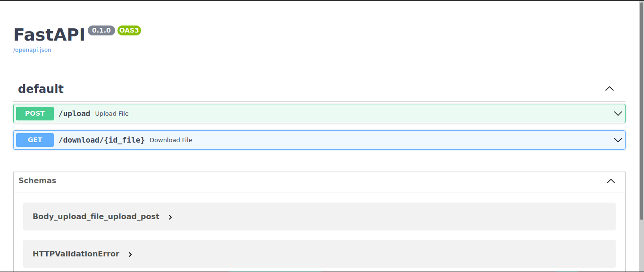Click the /upload endpoint path
644x272 pixels.
click(74, 114)
